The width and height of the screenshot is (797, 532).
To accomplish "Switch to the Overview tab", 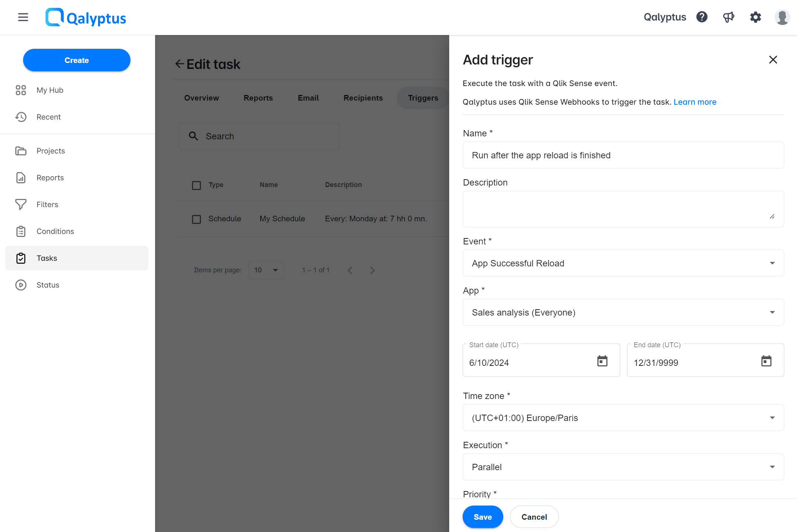I will pyautogui.click(x=201, y=97).
